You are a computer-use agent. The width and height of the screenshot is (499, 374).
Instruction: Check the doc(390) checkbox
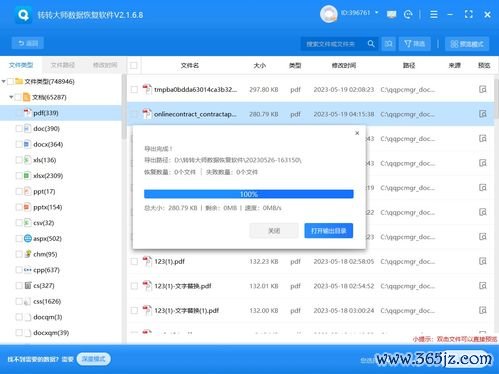[x=19, y=129]
